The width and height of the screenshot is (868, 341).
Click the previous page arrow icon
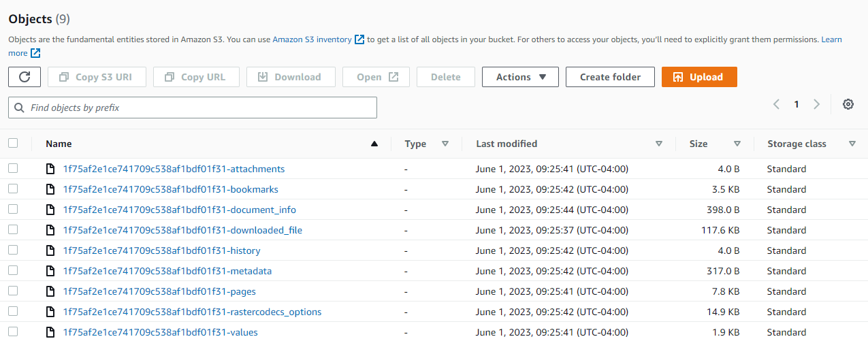tap(776, 104)
